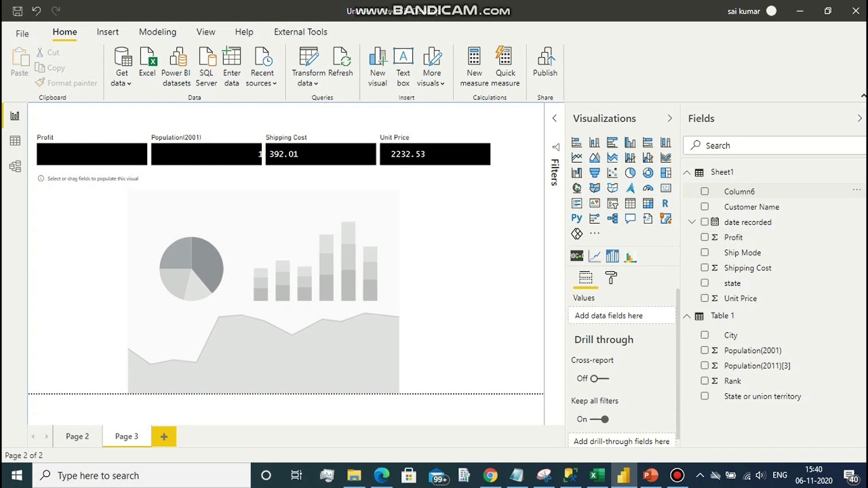Viewport: 868px width, 488px height.
Task: Check the Profit field checkbox
Action: [x=705, y=237]
